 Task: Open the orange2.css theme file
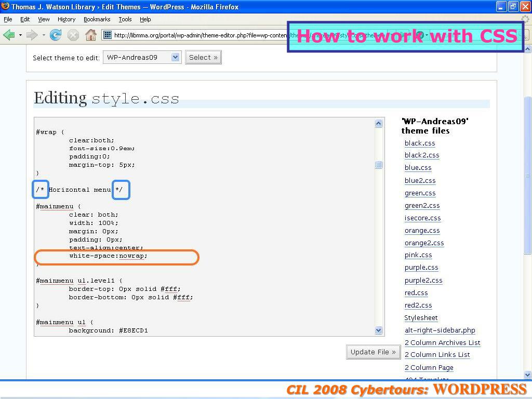coord(424,243)
